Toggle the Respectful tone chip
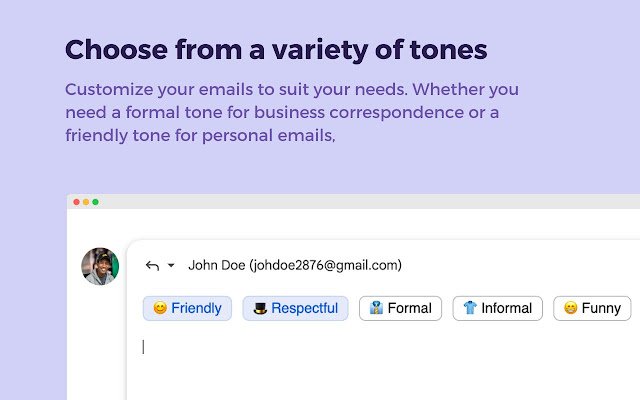Screen dimensions: 640x400 click(x=295, y=308)
